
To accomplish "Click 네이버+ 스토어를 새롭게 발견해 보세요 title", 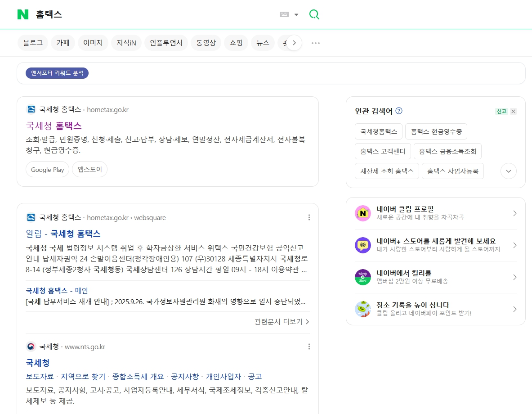I will point(436,241).
